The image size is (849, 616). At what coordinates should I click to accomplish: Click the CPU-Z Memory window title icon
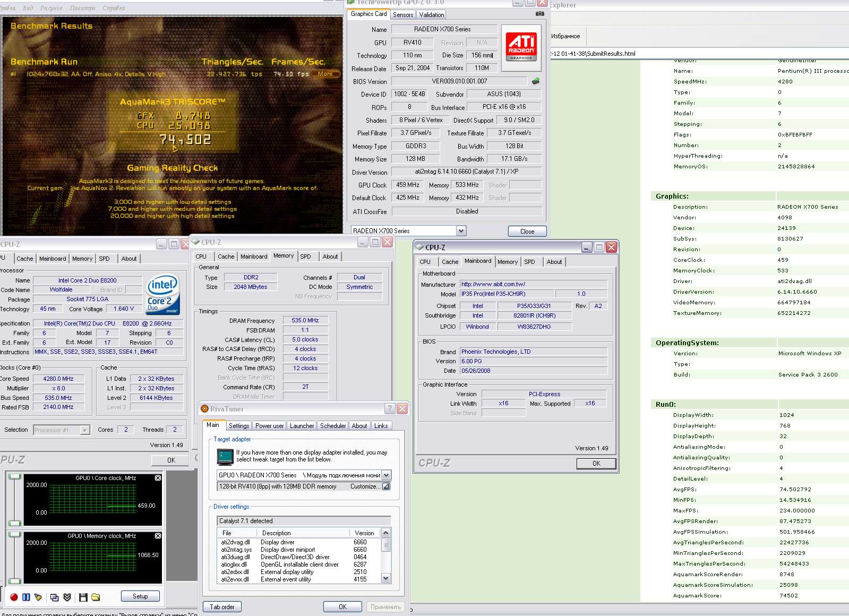click(x=195, y=242)
